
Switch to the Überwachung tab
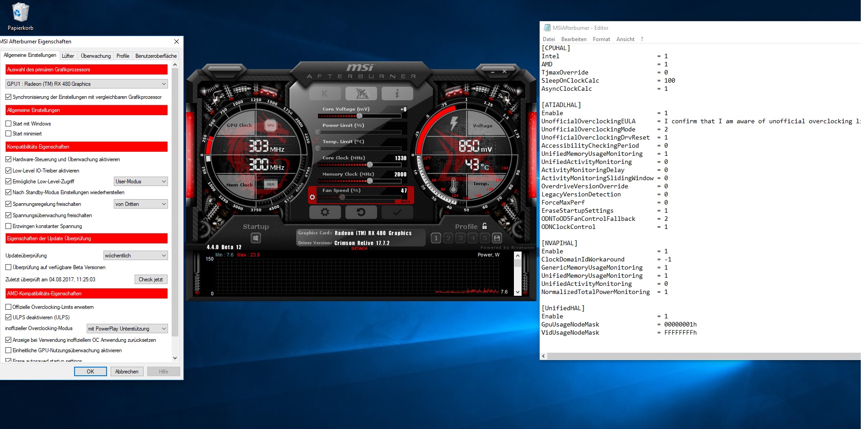point(96,56)
